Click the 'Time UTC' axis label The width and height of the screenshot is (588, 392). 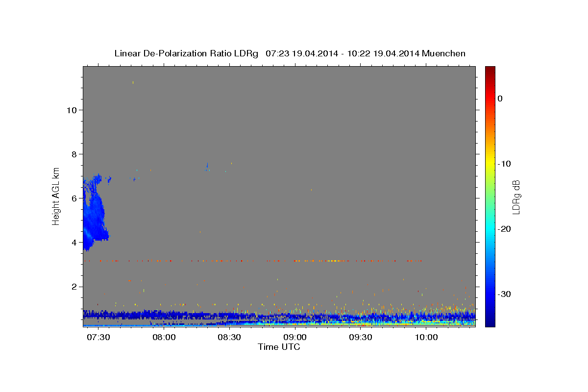279,347
